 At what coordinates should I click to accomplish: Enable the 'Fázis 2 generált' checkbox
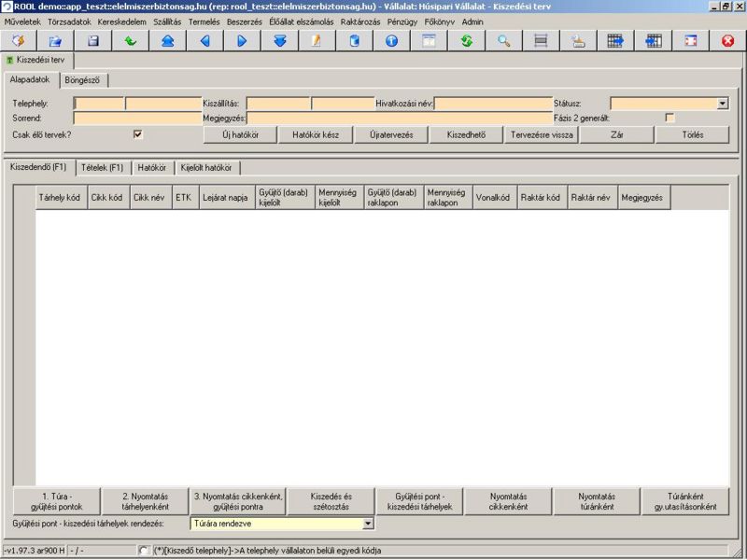coord(669,118)
